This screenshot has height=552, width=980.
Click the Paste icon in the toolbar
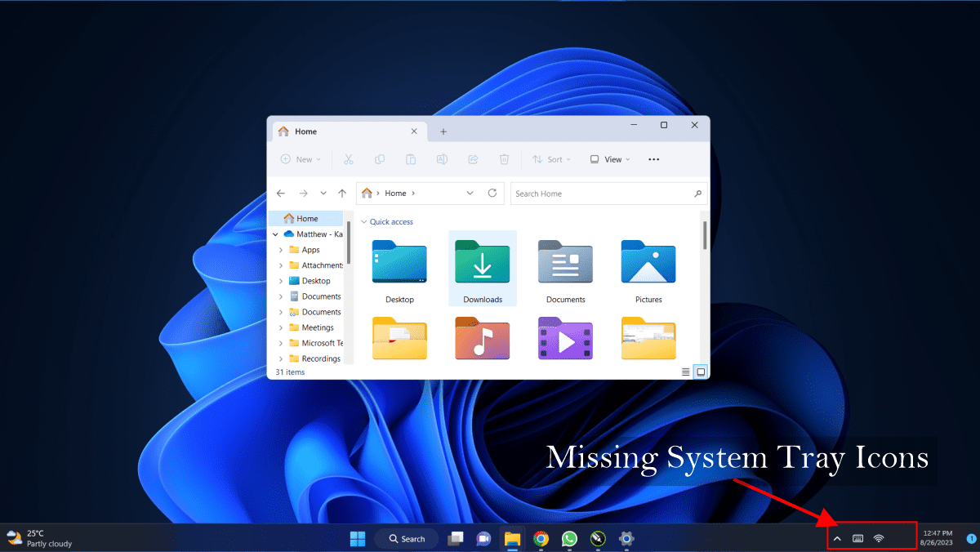[411, 159]
